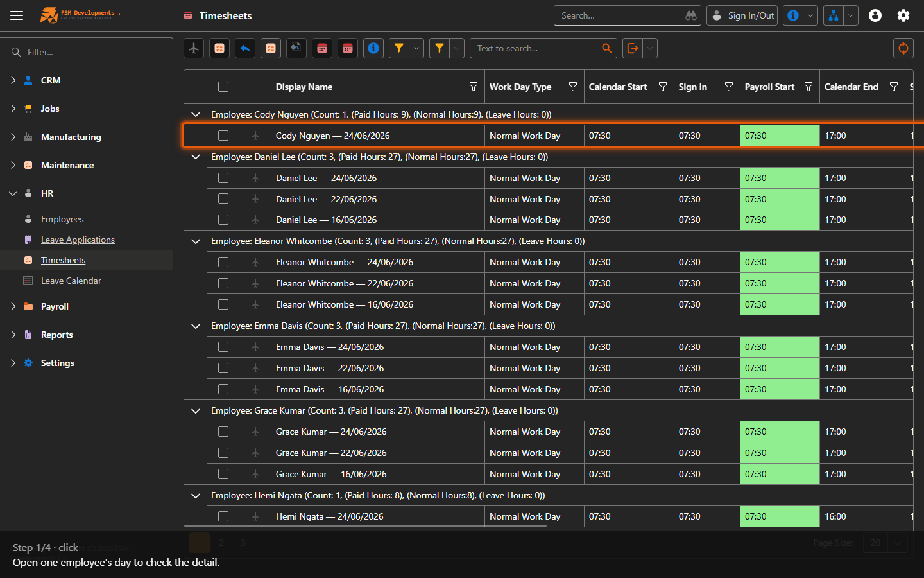Click the binoculars search icon in the header

[x=691, y=15]
